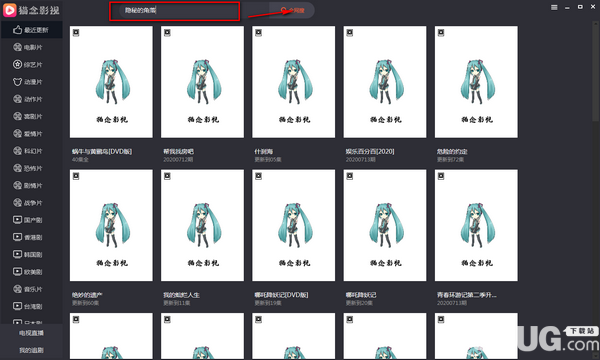The height and width of the screenshot is (360, 600).
Task: Switch to 电视直播 tab
Action: point(31,333)
